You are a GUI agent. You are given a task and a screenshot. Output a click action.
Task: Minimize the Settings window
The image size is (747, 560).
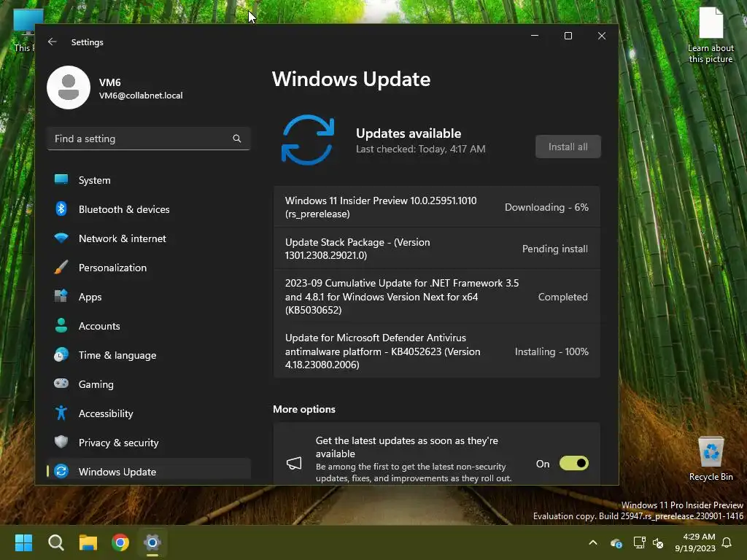coord(535,36)
